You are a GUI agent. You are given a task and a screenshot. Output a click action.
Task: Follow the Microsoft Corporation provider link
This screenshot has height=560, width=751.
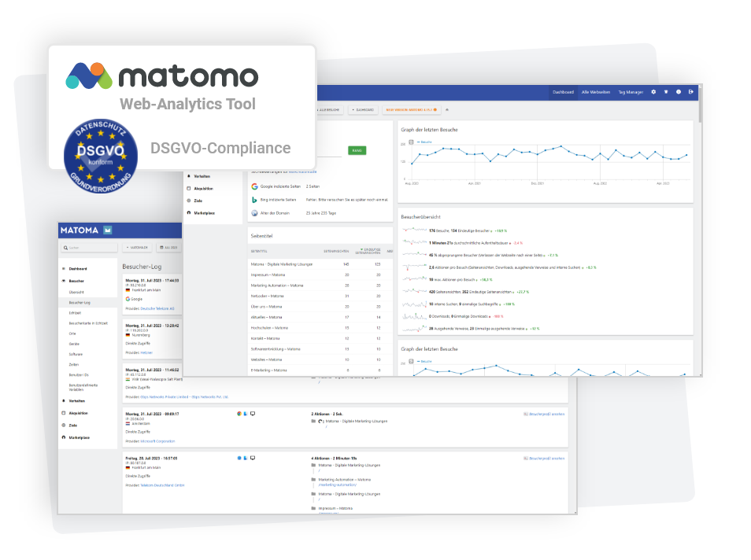click(x=157, y=441)
